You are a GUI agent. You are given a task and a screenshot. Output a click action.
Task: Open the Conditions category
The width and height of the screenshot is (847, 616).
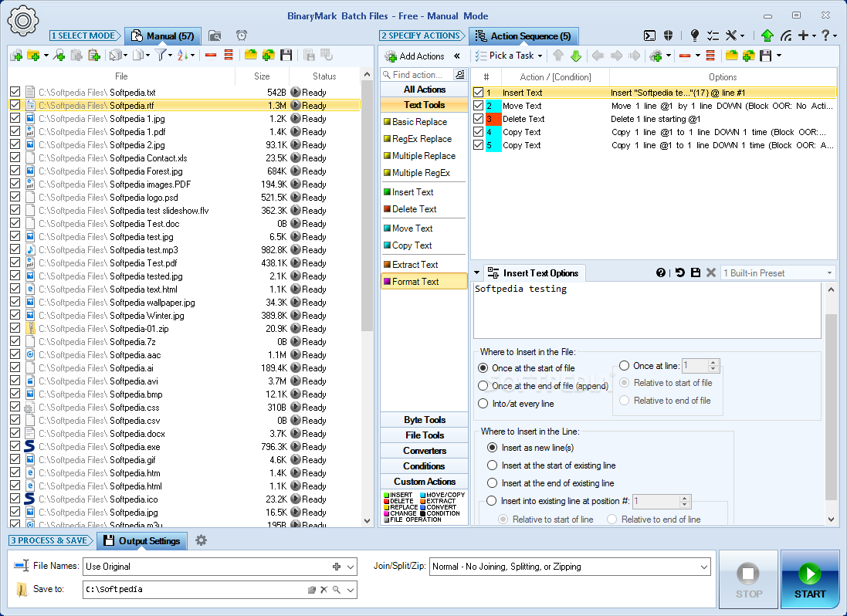tap(425, 466)
